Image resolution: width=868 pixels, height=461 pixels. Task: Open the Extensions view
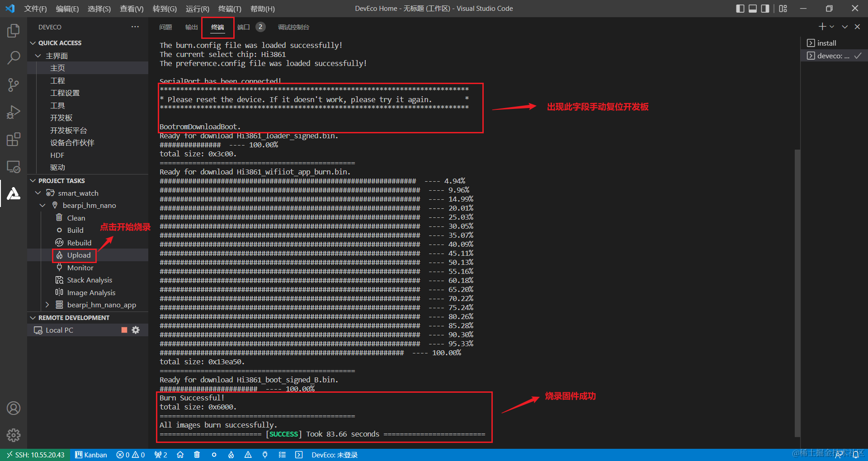pos(14,139)
